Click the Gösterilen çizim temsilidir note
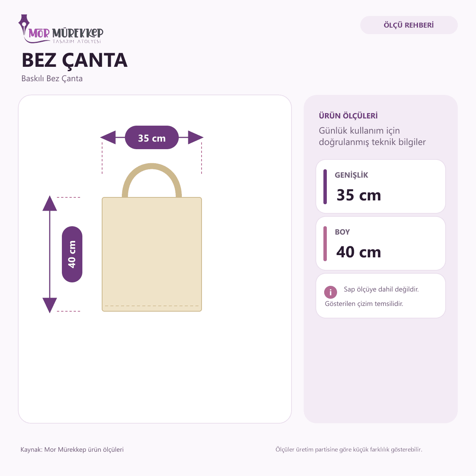Viewport: 476px width, 476px height. pyautogui.click(x=364, y=304)
